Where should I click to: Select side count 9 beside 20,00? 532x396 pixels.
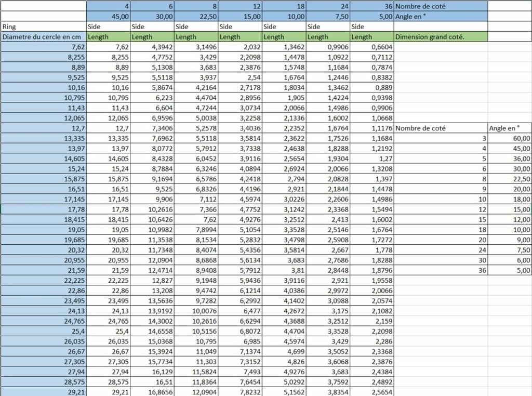click(441, 189)
